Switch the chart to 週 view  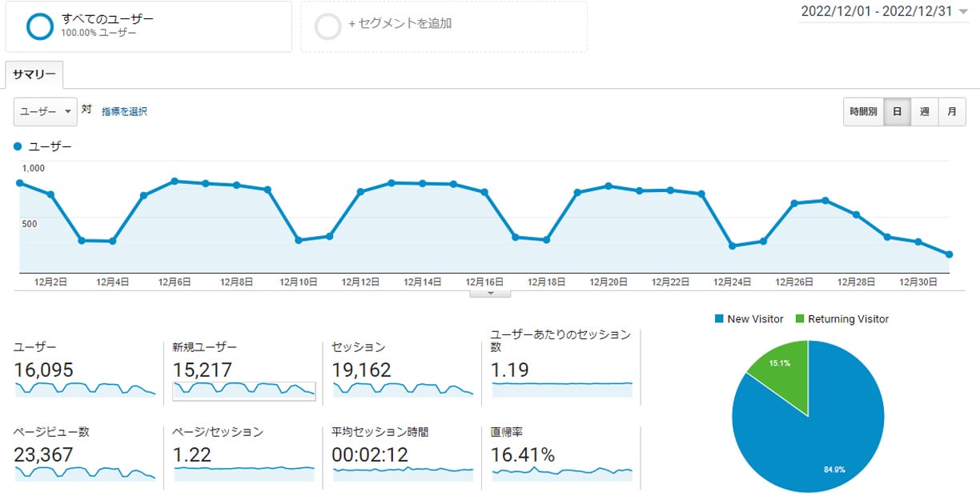pyautogui.click(x=924, y=112)
